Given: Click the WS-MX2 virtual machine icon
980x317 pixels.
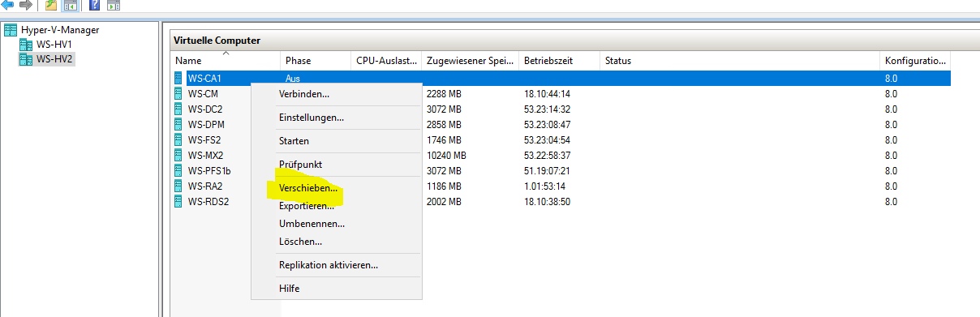Looking at the screenshot, I should pyautogui.click(x=179, y=155).
